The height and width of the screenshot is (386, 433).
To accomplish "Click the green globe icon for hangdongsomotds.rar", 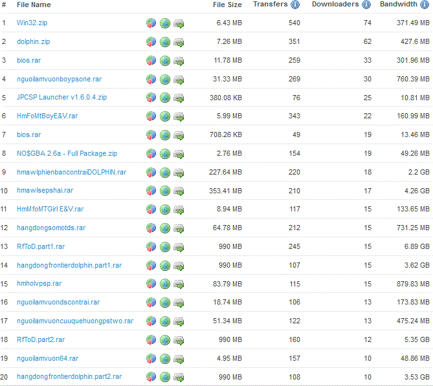I will coord(165,228).
